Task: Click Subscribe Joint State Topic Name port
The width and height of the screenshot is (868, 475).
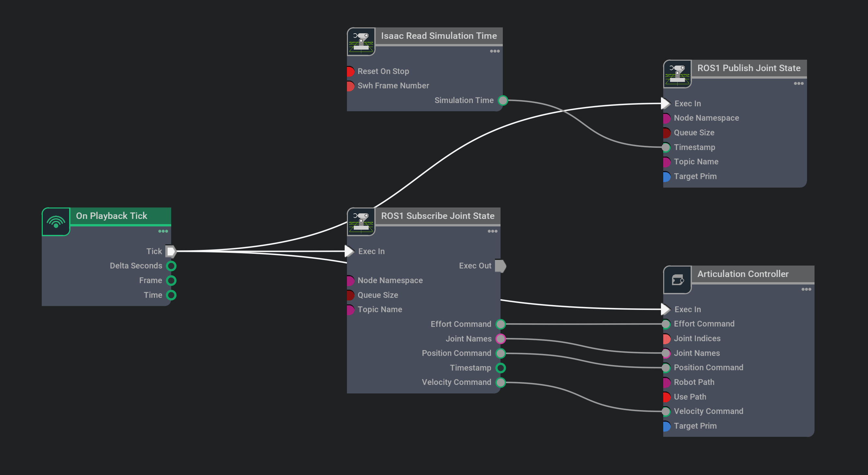Action: (350, 310)
